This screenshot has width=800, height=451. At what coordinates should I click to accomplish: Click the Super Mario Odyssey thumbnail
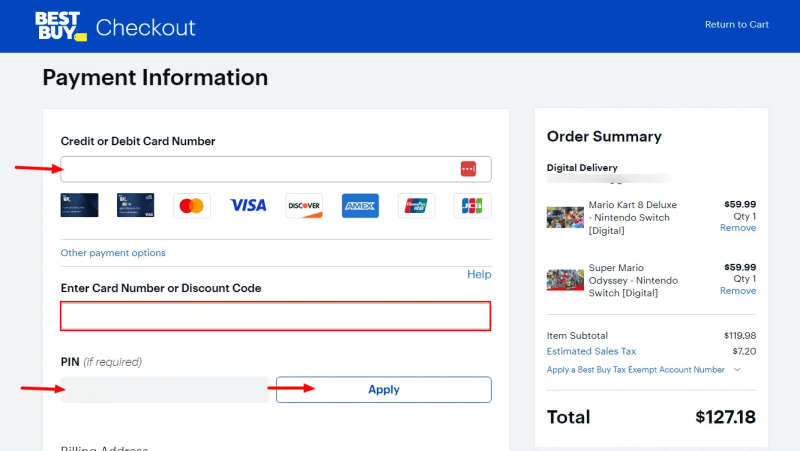click(x=565, y=280)
